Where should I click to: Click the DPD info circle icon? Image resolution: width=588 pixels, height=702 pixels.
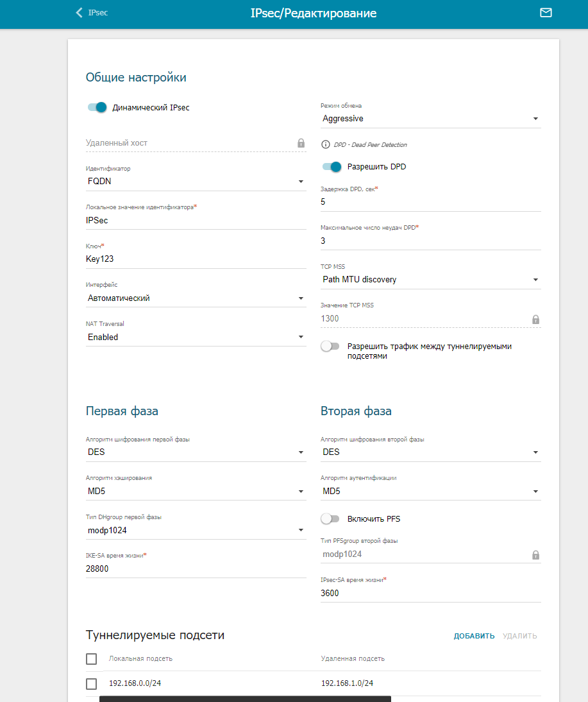pyautogui.click(x=325, y=145)
